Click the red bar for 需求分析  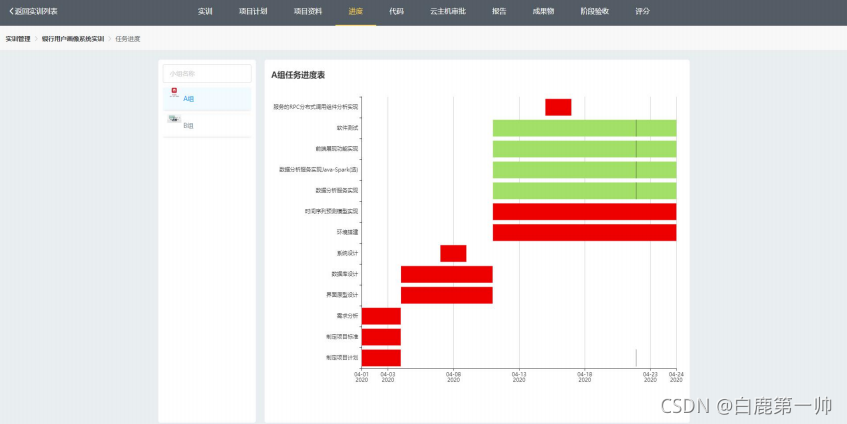coord(381,316)
